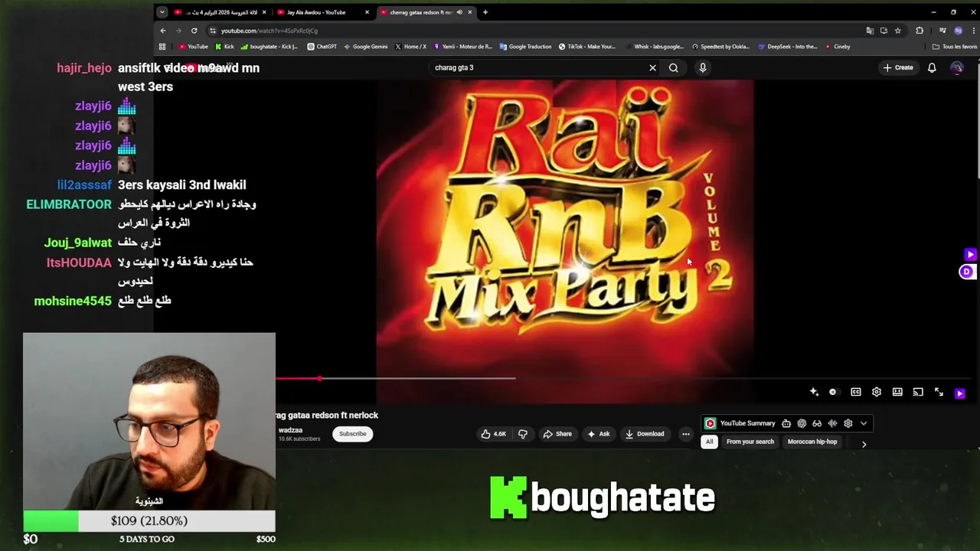This screenshot has width=980, height=551.
Task: Click the purple extension icon in the player controls
Action: [959, 393]
